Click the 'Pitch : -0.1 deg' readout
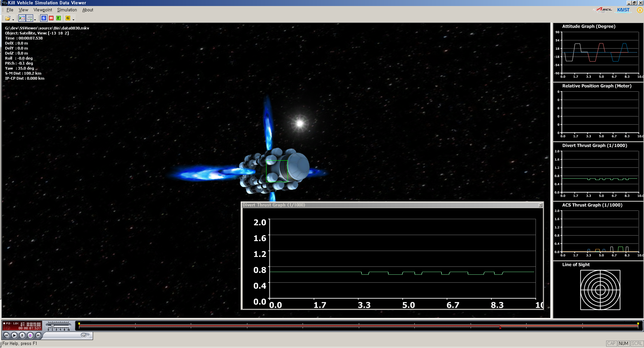 19,63
